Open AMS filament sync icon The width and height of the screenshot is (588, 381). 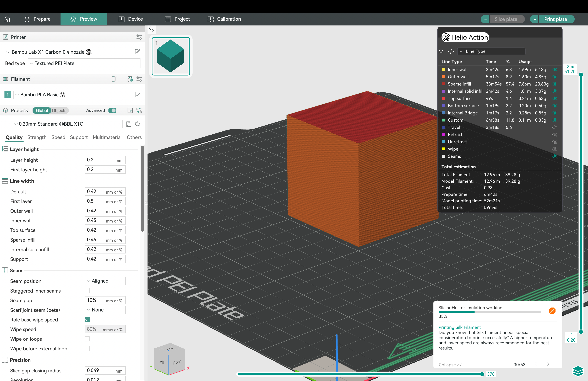[130, 79]
